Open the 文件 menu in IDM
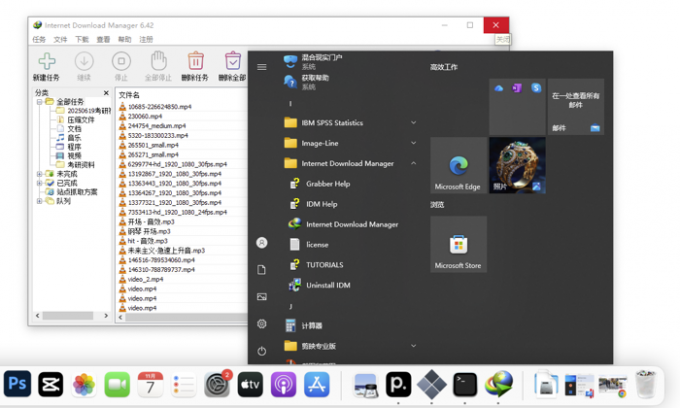680x408 pixels. click(x=60, y=39)
